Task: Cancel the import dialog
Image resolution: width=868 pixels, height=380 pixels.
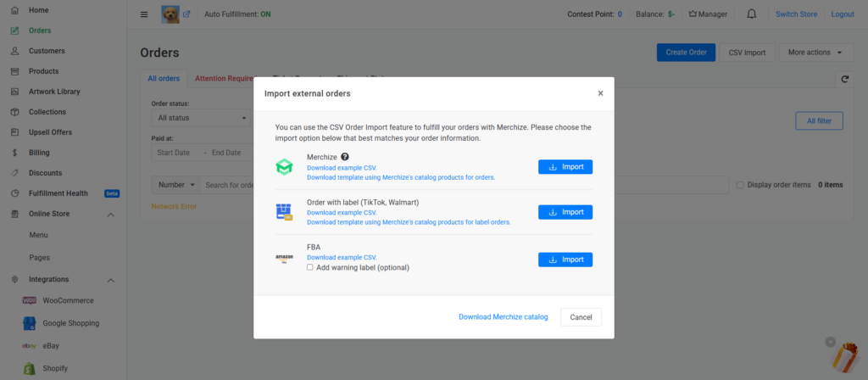Action: tap(581, 317)
